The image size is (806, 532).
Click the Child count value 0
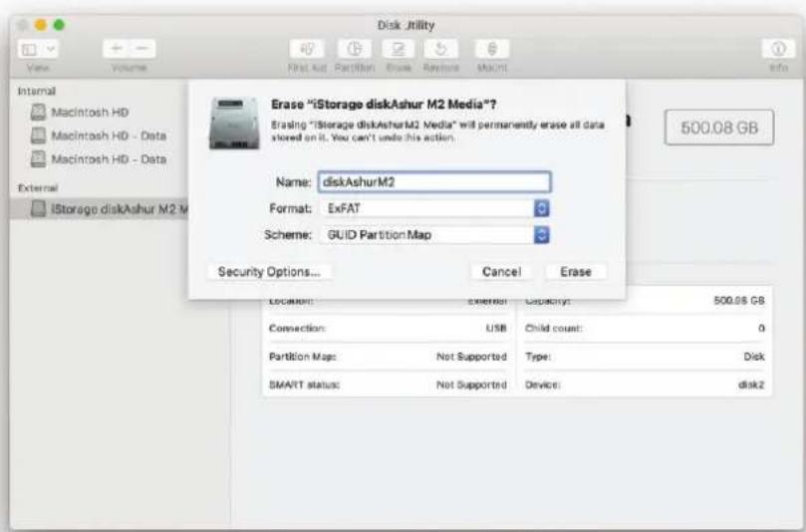coord(761,329)
